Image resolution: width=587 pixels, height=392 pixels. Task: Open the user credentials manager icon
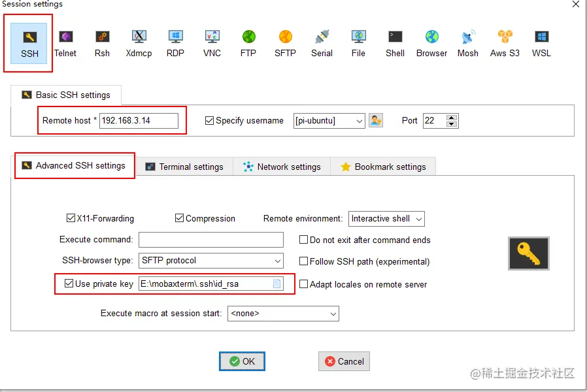375,120
